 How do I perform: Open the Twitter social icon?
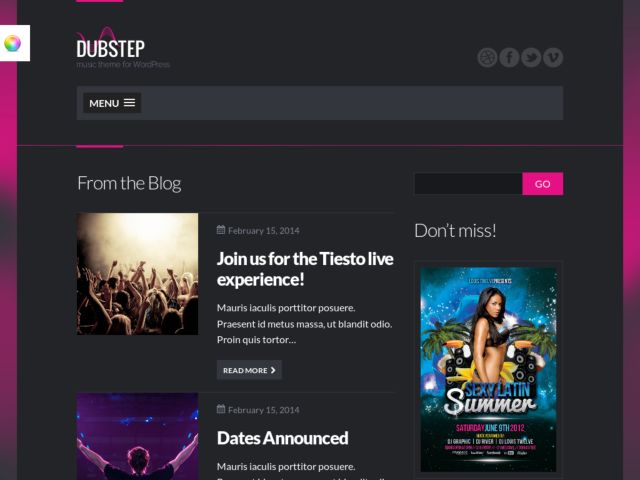[531, 58]
